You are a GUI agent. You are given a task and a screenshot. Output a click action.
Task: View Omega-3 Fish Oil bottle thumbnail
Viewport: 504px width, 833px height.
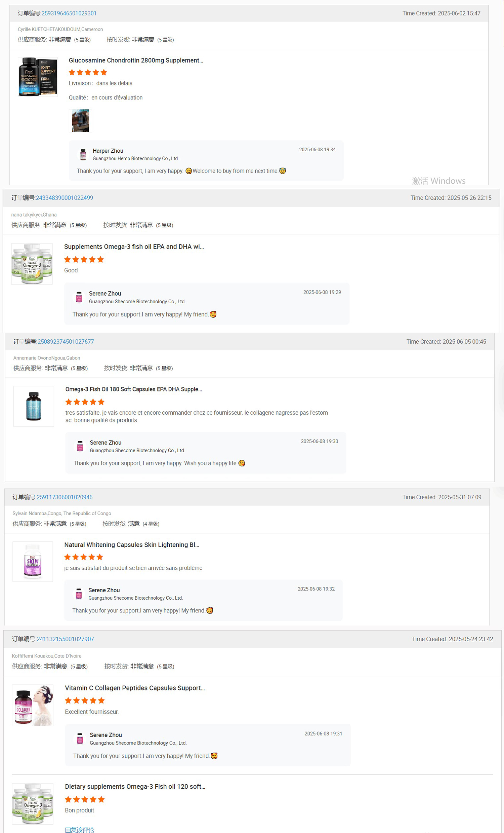34,406
